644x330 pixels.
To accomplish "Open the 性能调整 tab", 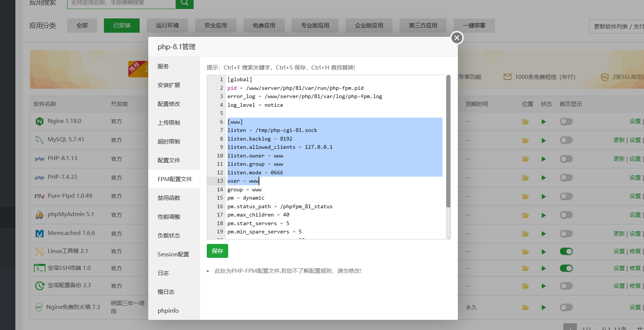I will click(174, 216).
